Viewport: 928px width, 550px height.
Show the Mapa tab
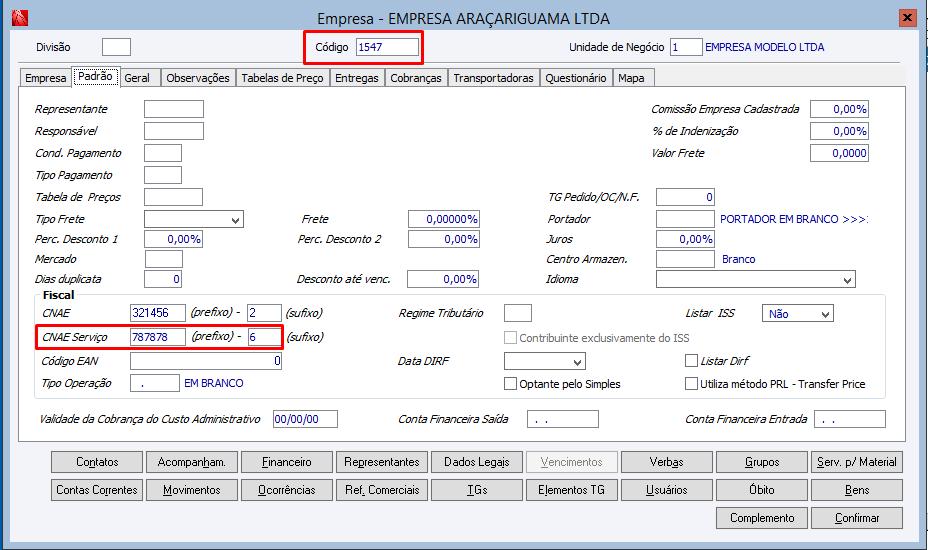[x=631, y=78]
